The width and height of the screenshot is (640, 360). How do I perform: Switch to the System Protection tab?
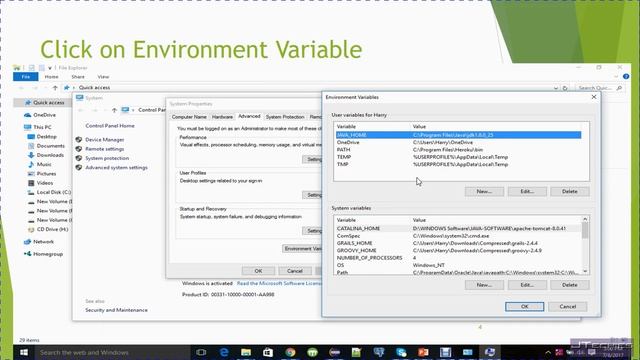285,117
